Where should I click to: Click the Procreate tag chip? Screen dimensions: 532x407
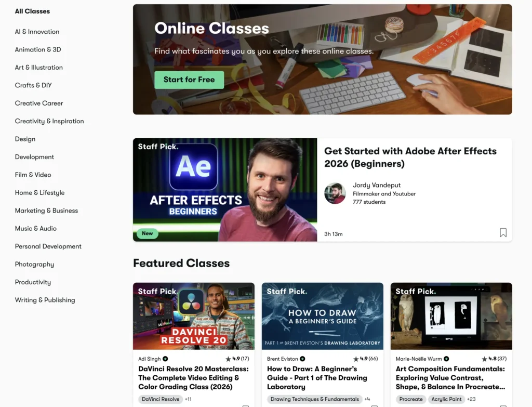tap(411, 399)
